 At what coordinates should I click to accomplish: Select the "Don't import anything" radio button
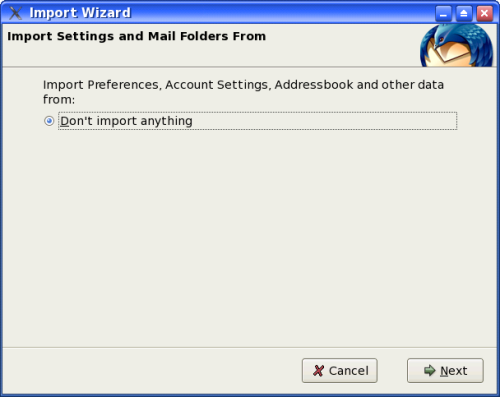click(x=49, y=121)
